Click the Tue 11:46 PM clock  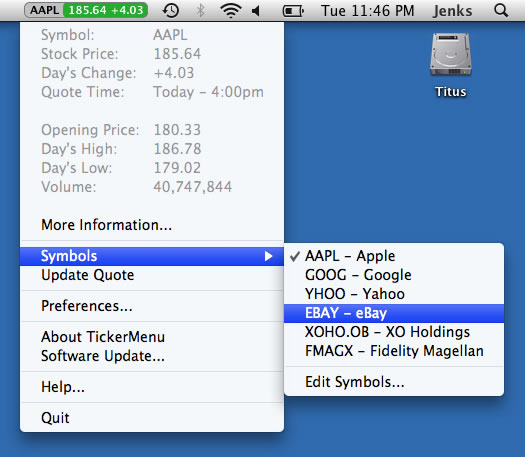click(x=368, y=11)
